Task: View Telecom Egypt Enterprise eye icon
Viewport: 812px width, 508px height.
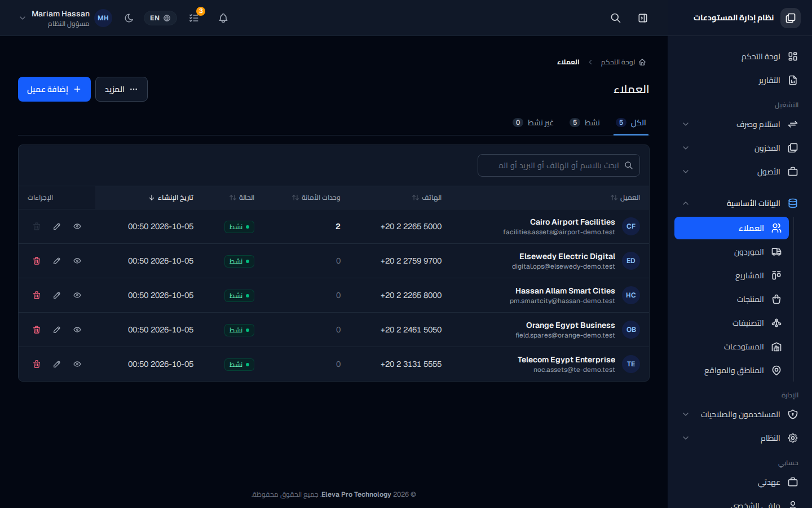Action: point(77,364)
